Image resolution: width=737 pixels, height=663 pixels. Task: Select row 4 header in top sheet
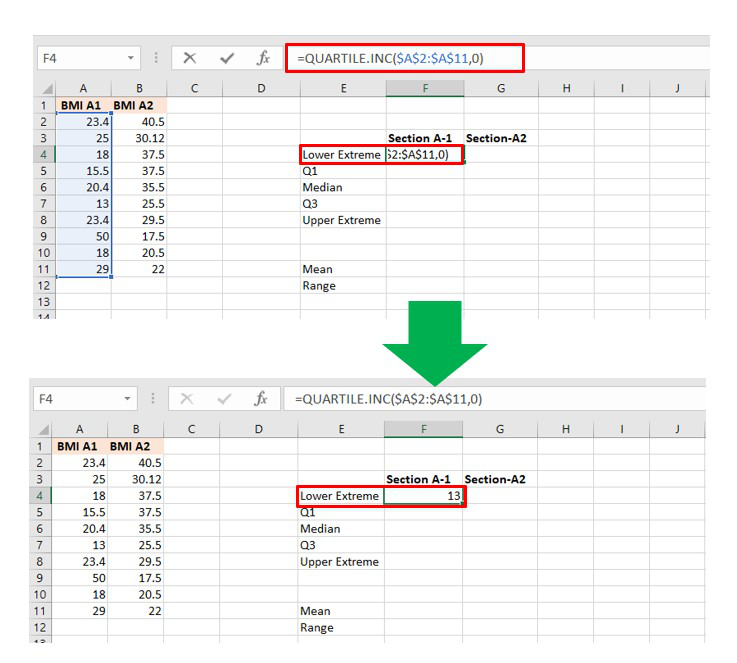pos(44,155)
